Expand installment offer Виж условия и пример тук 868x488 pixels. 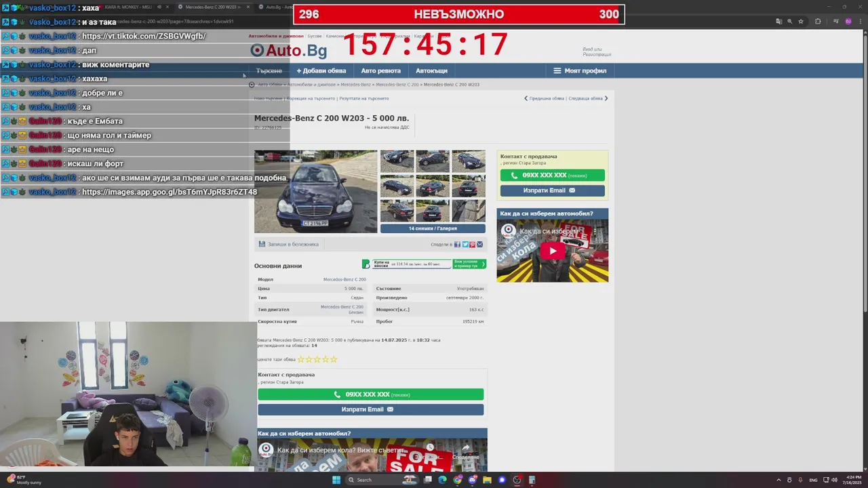469,264
